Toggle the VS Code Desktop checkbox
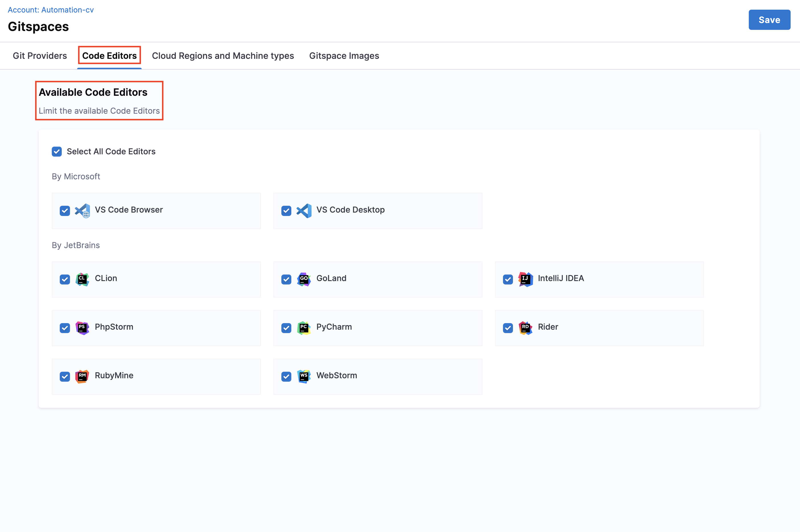This screenshot has width=800, height=532. coord(286,211)
